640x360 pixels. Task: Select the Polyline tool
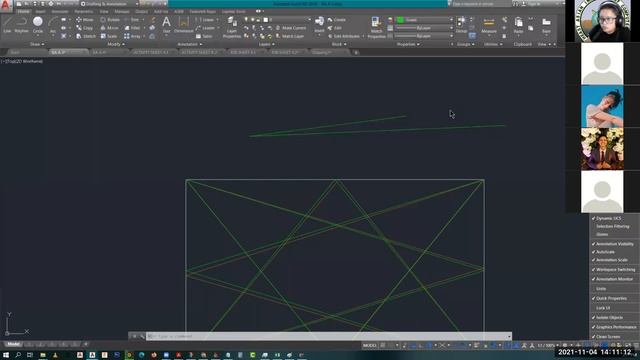[x=22, y=24]
